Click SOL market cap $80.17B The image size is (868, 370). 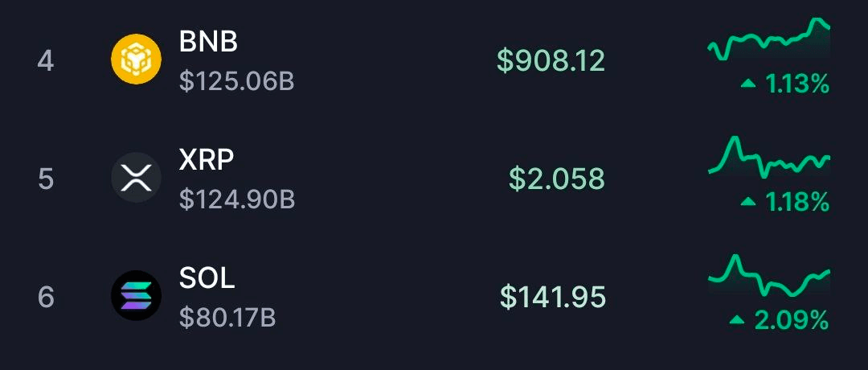click(x=227, y=317)
